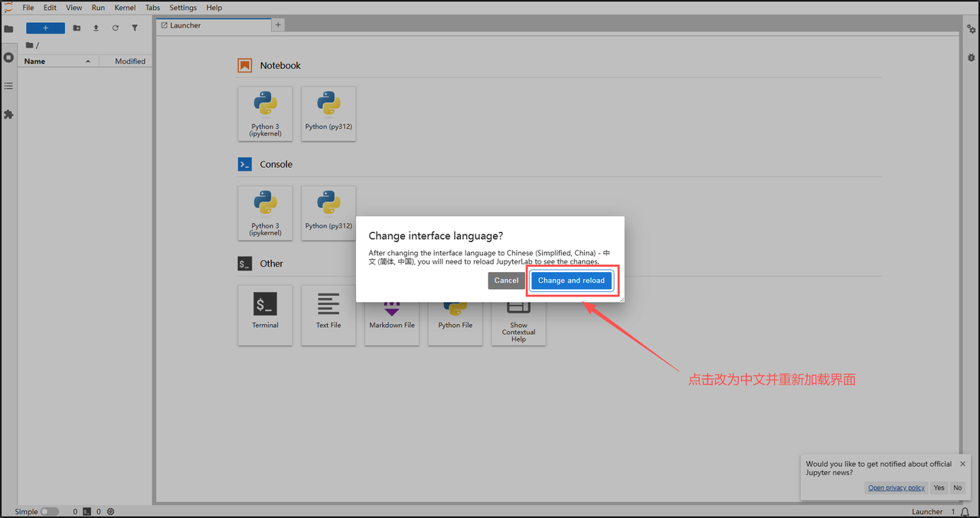Show the Table of Contents panel
The width and height of the screenshot is (980, 518).
(x=8, y=86)
